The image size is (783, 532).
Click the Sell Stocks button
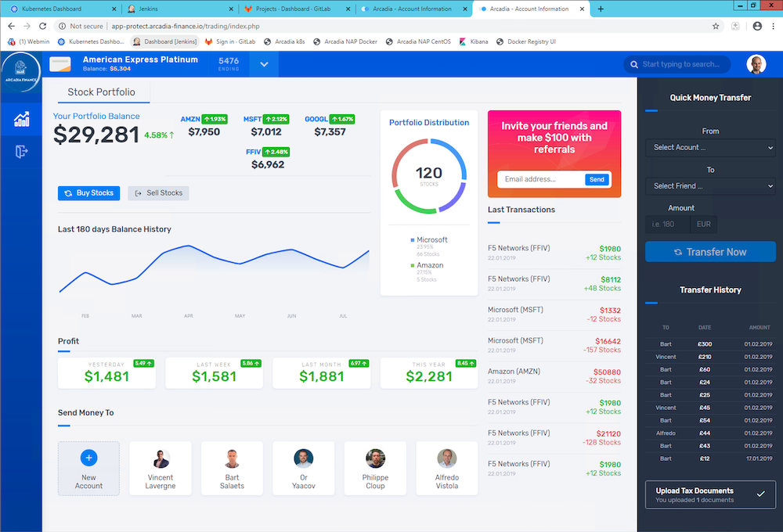tap(158, 193)
